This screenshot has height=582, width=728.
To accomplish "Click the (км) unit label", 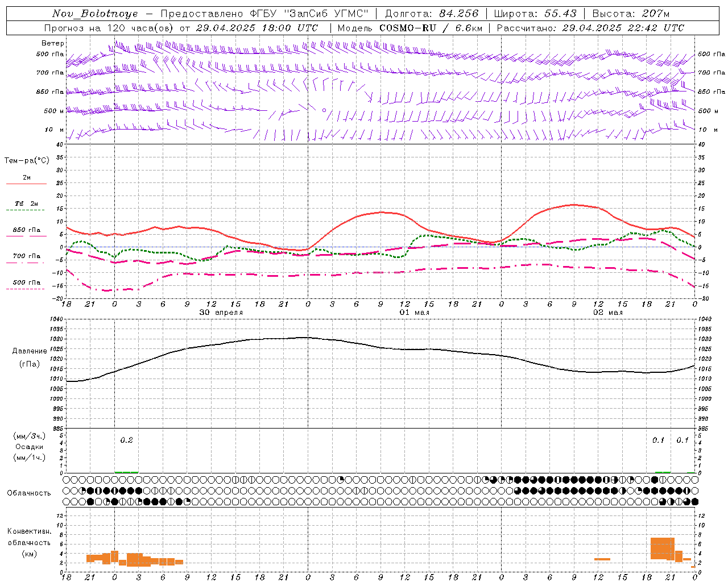I will 30,554.
